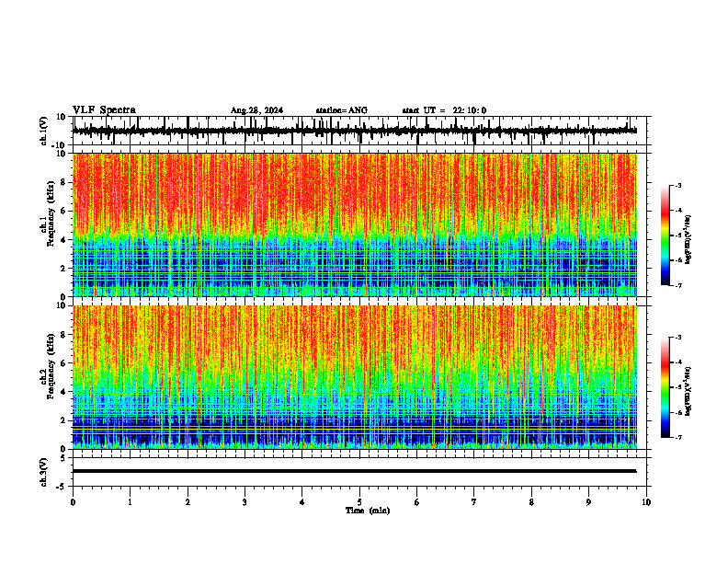This screenshot has height=563, width=728.
Task: Click the "-7" value on ch.1 colorbar
Action: [x=678, y=285]
